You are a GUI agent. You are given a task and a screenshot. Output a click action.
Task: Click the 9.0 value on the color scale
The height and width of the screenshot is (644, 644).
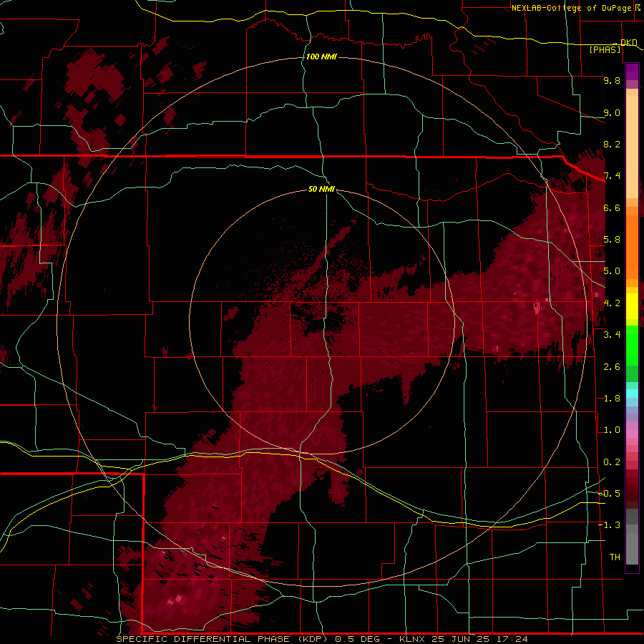[x=612, y=112]
